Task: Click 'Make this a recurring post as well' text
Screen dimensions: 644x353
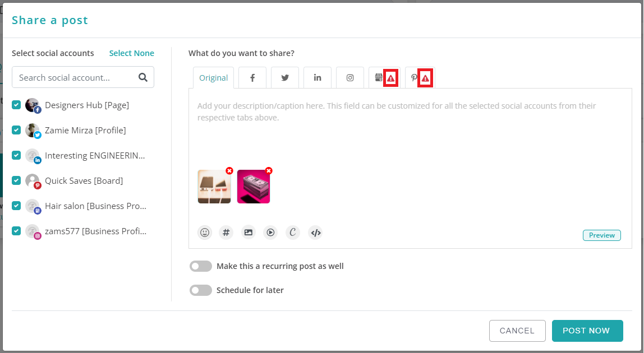Action: (x=280, y=266)
